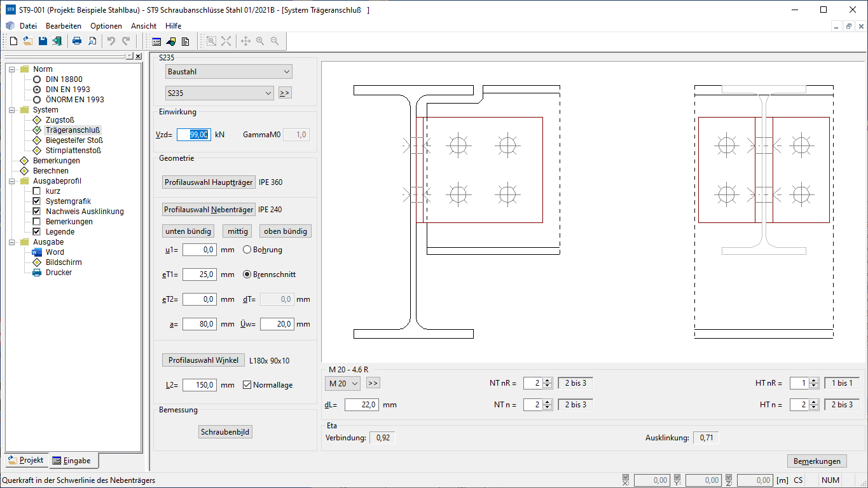Open the Datei menu
This screenshot has width=868, height=488.
(x=29, y=26)
